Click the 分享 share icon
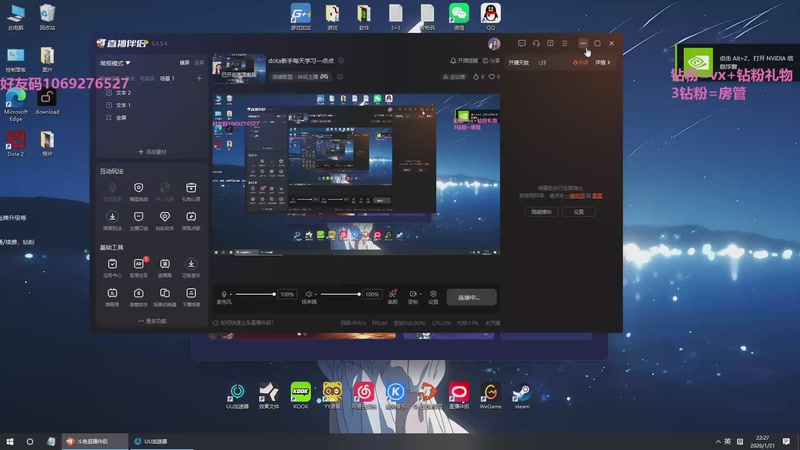The image size is (800, 450). point(491,61)
